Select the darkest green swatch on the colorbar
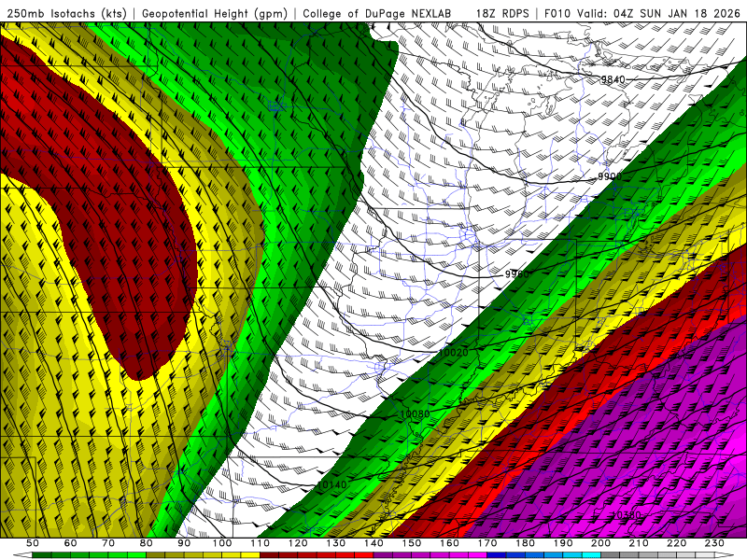This screenshot has width=747, height=560. click(x=42, y=555)
